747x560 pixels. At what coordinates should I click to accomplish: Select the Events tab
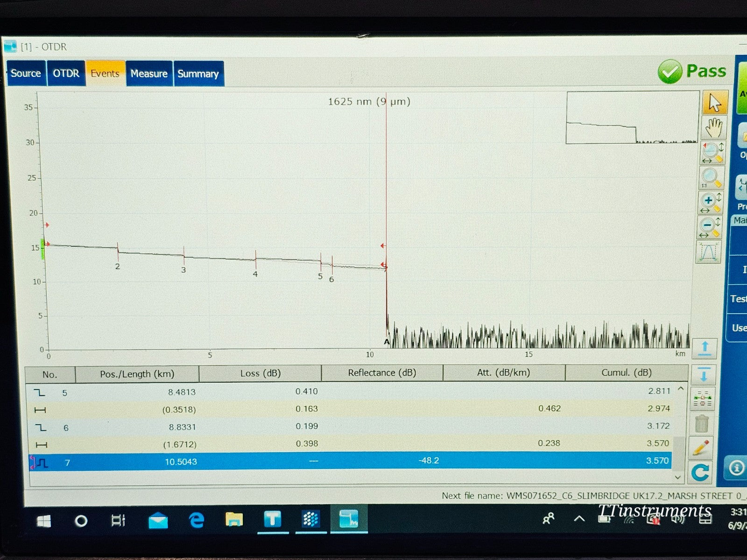click(x=105, y=74)
